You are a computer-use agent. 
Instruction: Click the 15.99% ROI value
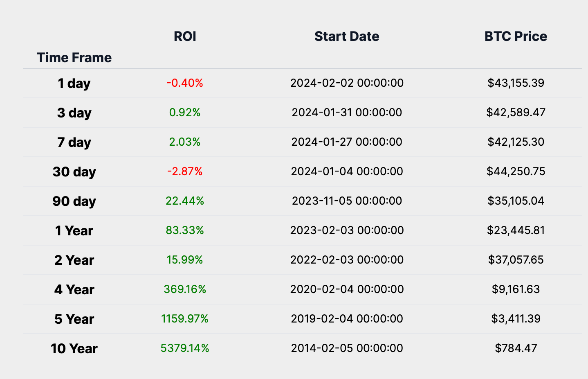185,260
